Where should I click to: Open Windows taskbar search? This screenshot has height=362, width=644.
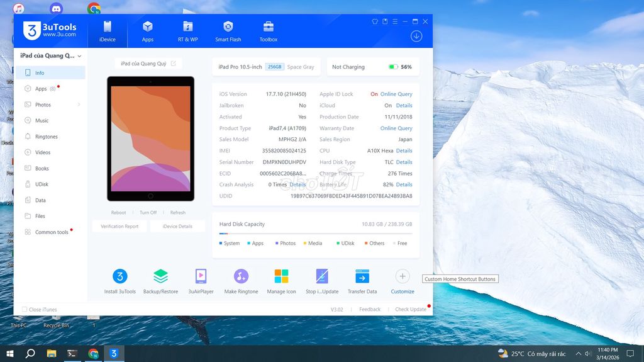[x=30, y=353]
